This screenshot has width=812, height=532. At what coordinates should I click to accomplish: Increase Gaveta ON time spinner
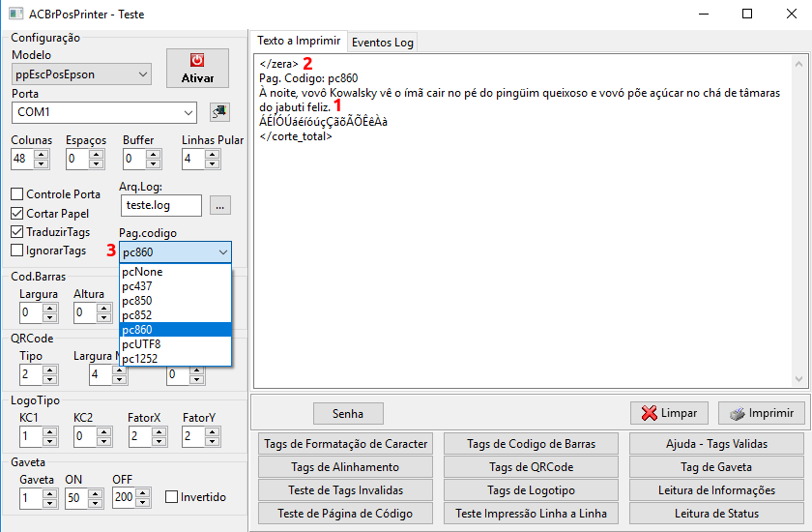[96, 493]
